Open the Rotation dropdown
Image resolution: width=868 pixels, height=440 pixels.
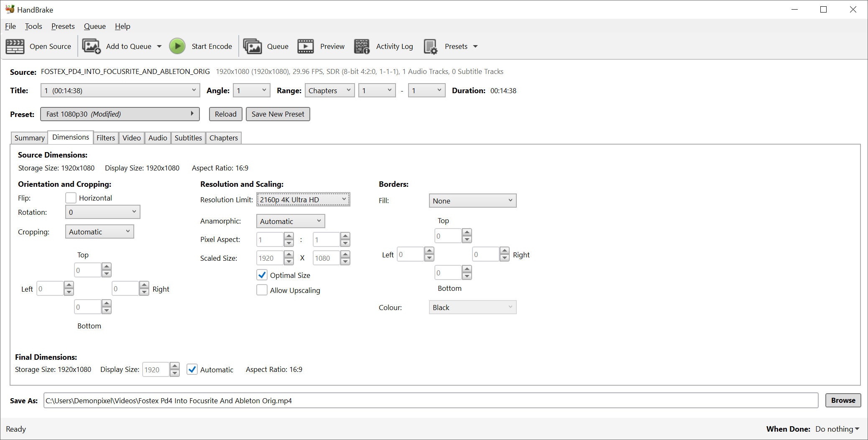(x=103, y=212)
